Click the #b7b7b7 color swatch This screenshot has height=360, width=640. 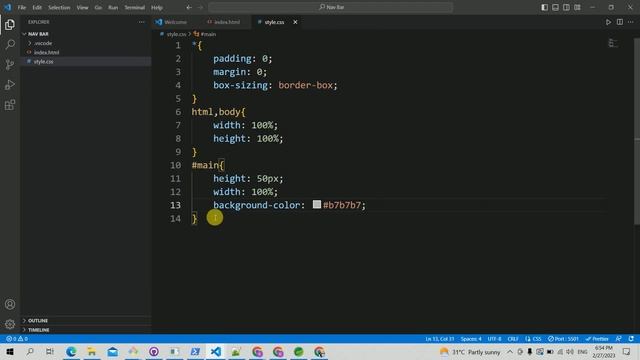317,204
